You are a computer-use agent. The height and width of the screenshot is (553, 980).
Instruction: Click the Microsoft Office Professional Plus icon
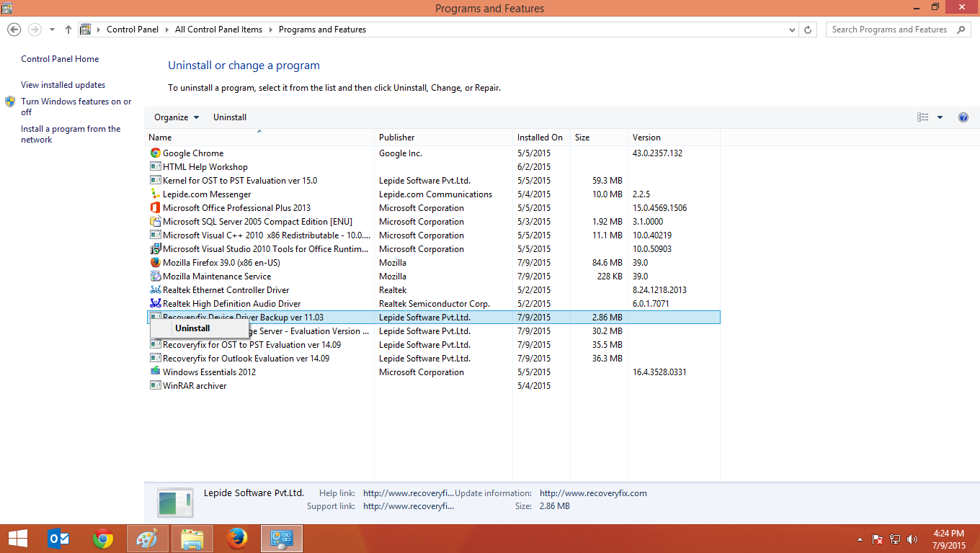point(155,208)
